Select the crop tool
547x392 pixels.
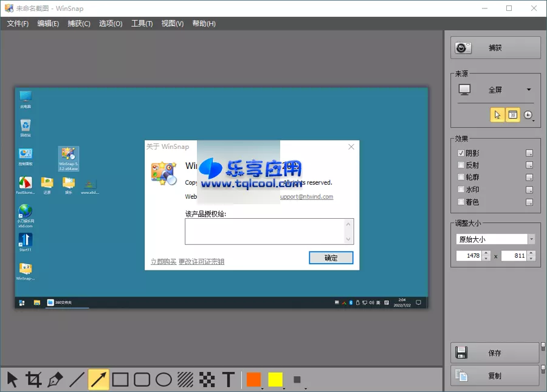(33, 379)
